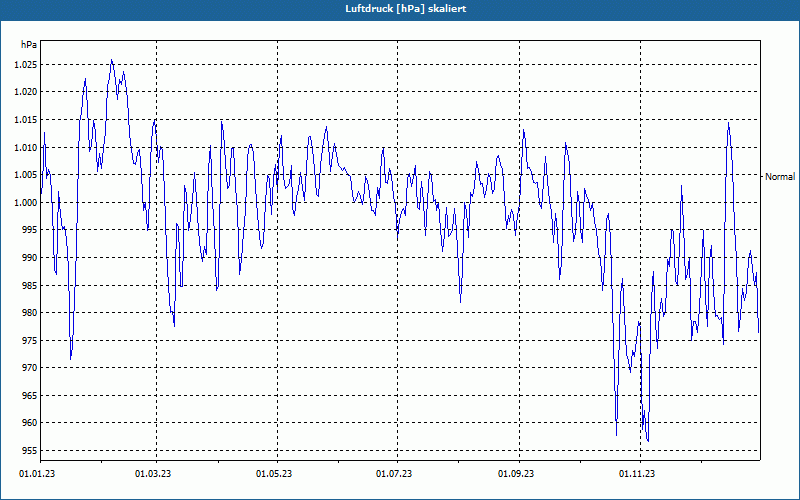Select the 965 y-axis value
The image size is (800, 500).
pos(30,395)
